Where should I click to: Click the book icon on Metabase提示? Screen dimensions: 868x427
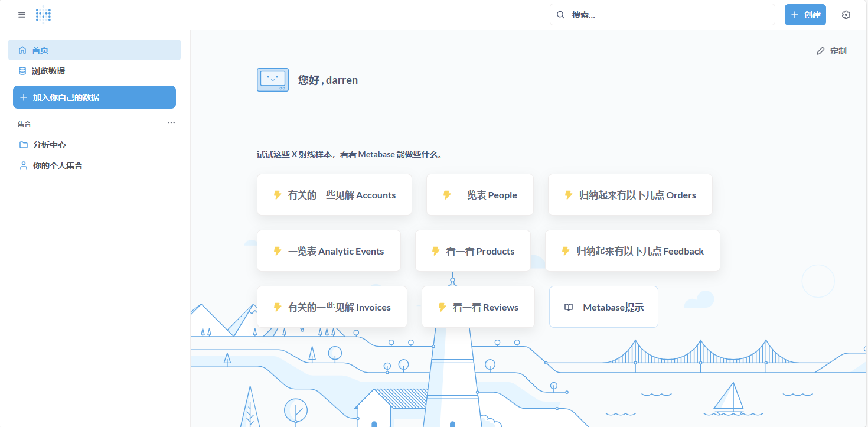(x=569, y=307)
